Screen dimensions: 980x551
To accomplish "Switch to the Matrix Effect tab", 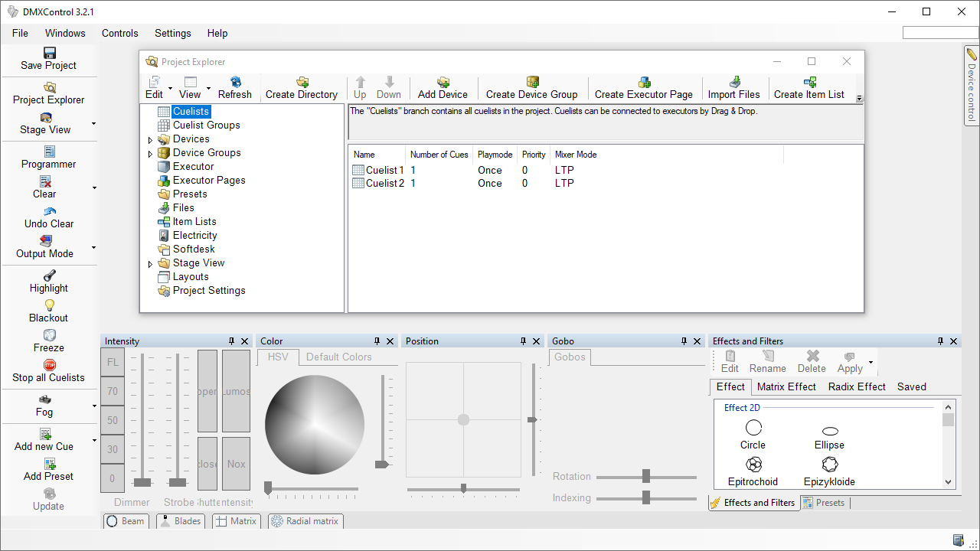I will [x=786, y=386].
